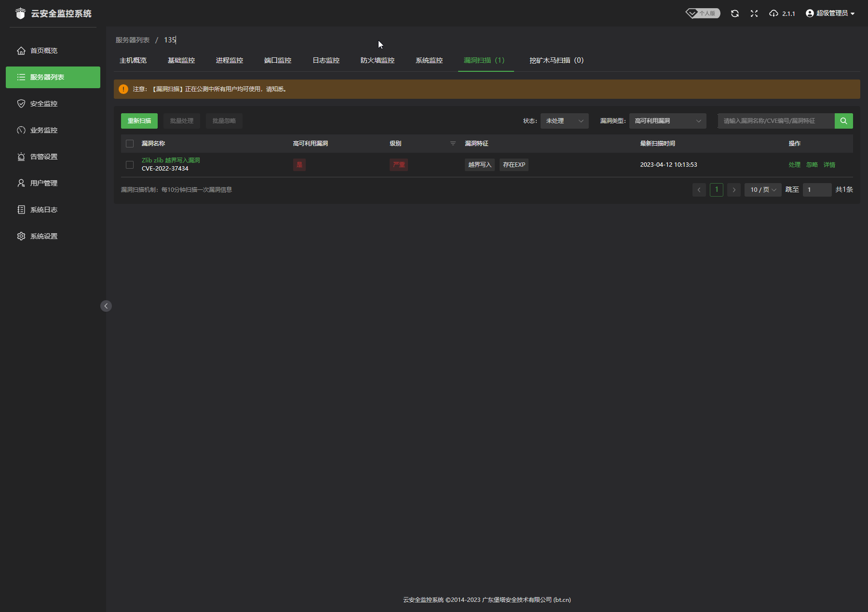Click the green 重新扫描 button
Viewport: 868px width, 612px height.
[139, 121]
